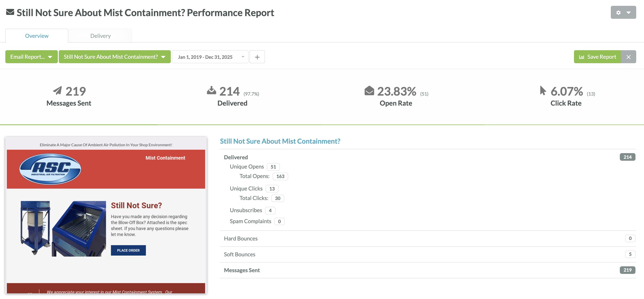
Task: Click the paper plane Messages Sent icon
Action: (57, 90)
